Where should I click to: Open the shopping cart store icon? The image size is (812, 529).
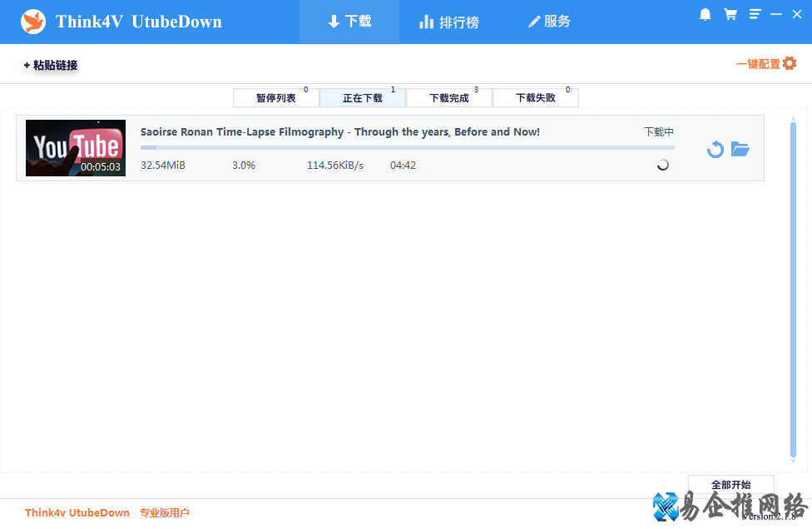click(730, 14)
